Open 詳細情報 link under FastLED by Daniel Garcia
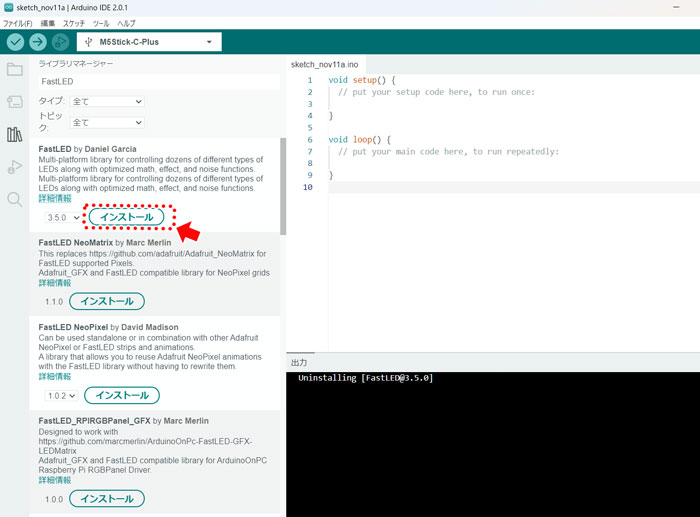700x517 pixels. click(55, 198)
